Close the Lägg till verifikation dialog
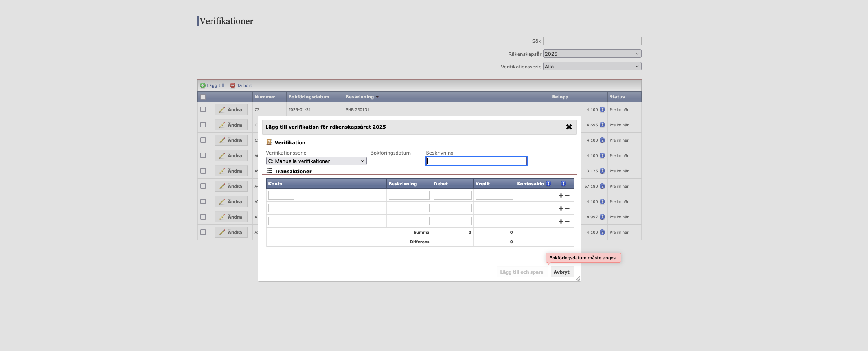The image size is (868, 351). click(x=569, y=127)
